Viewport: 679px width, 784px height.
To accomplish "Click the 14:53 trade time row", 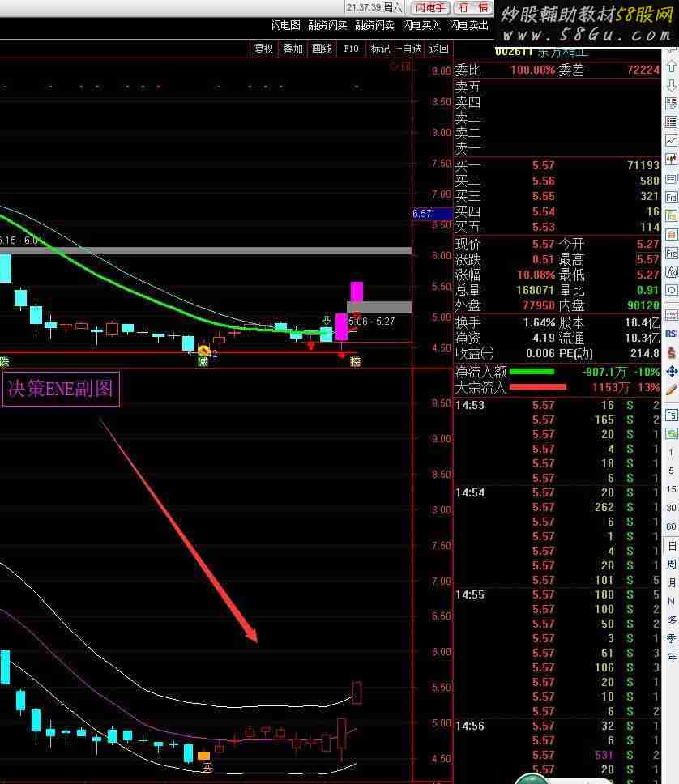I will 557,405.
